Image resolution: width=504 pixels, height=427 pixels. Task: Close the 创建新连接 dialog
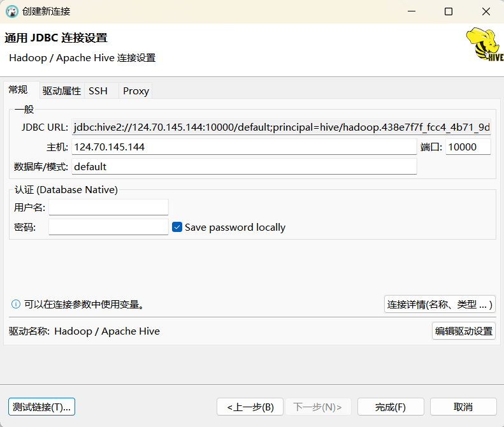[x=486, y=11]
